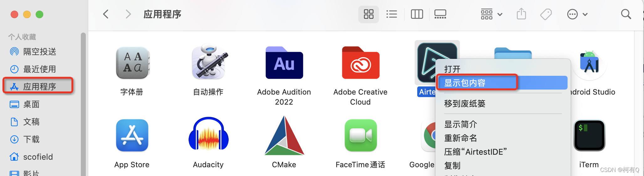644x176 pixels.
Task: Select the 字体册 app icon
Action: [132, 63]
